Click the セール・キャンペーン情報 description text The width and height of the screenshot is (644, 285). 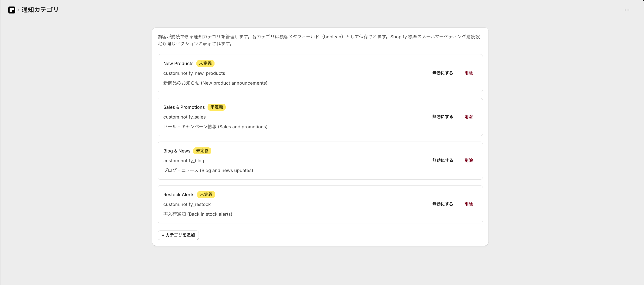215,127
